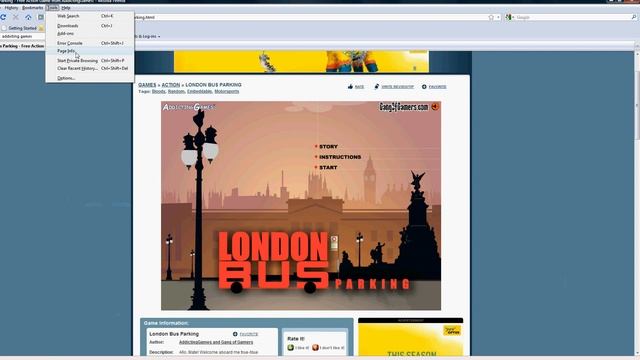Open the History menu

pyautogui.click(x=11, y=8)
